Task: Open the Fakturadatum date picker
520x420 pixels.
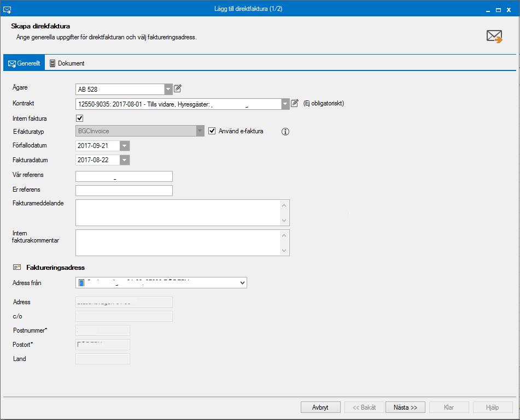Action: pyautogui.click(x=125, y=160)
